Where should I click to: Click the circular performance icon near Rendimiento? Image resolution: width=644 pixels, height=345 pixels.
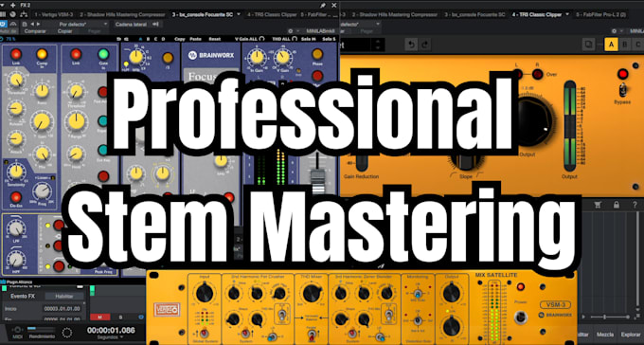click(x=66, y=333)
